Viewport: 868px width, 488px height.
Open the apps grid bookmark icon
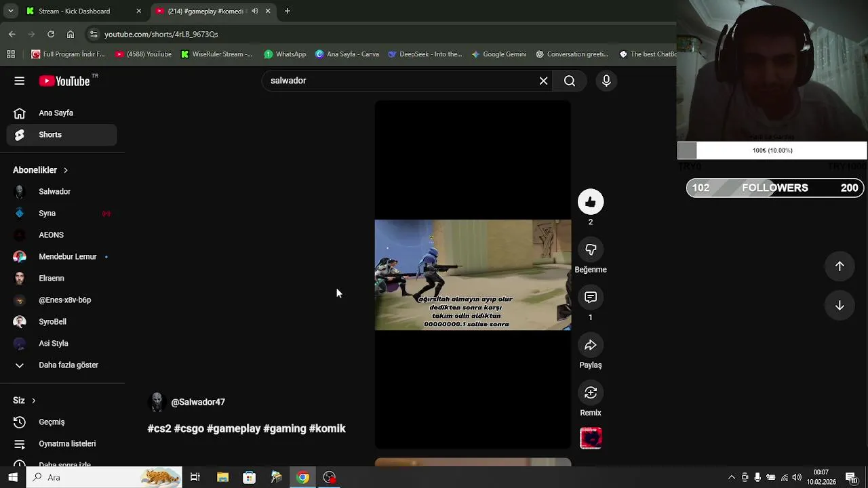click(11, 54)
